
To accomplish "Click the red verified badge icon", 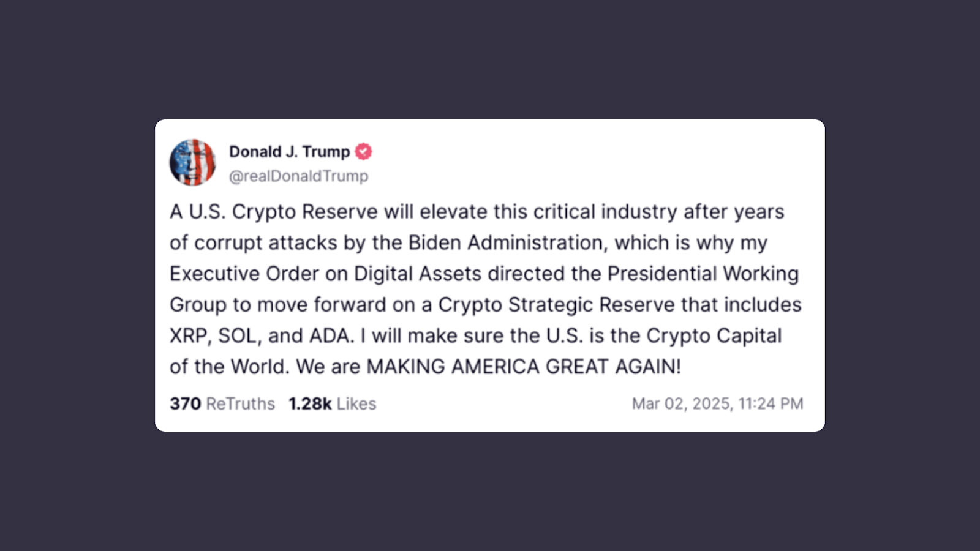I will [x=364, y=151].
